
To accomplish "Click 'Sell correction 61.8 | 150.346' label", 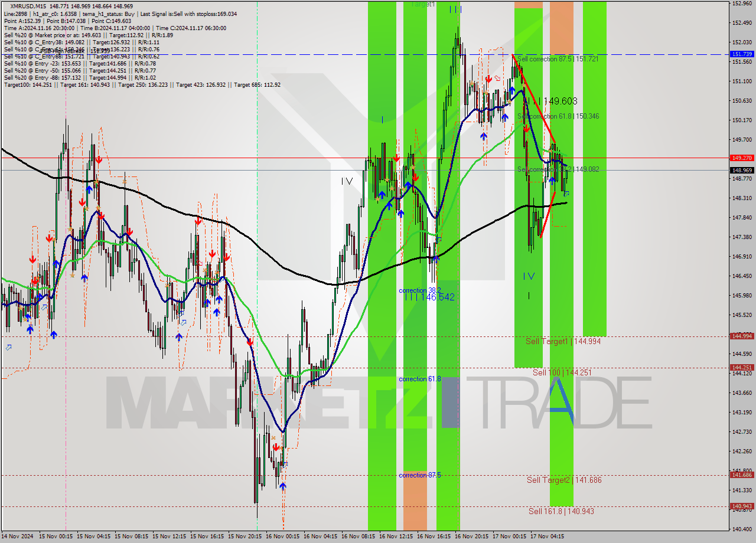I will point(558,116).
